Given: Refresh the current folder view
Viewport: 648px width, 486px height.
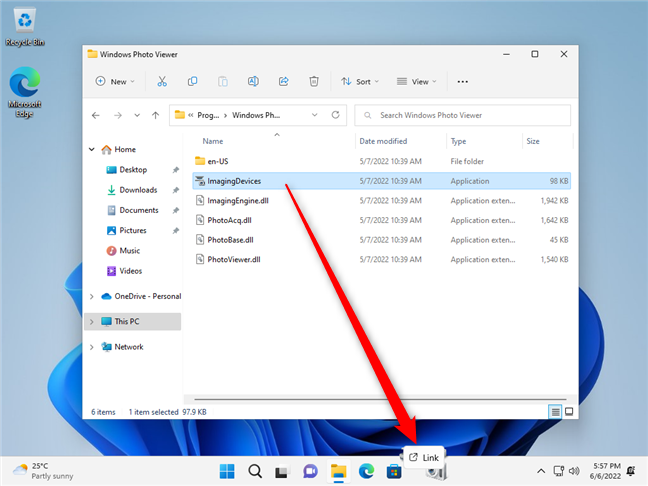Looking at the screenshot, I should [336, 115].
